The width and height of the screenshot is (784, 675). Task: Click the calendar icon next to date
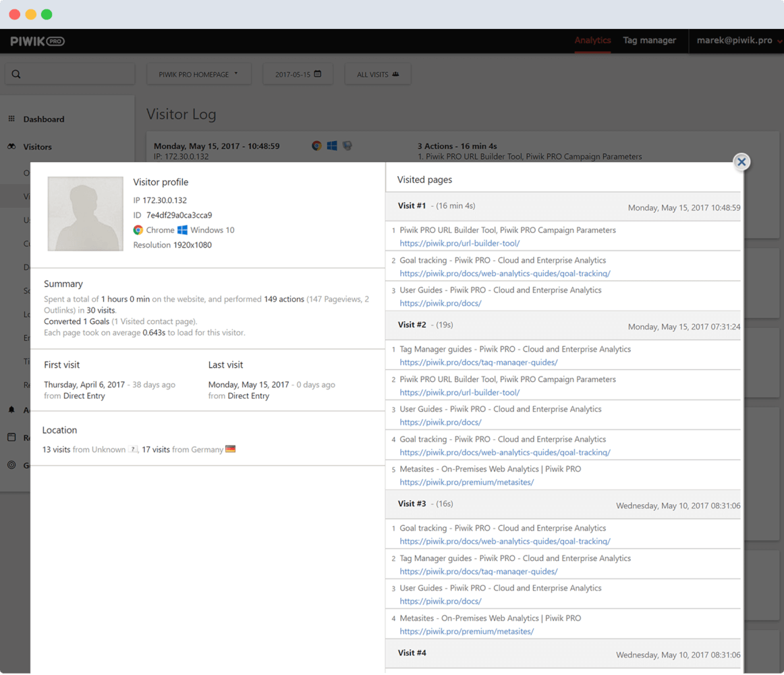point(318,74)
